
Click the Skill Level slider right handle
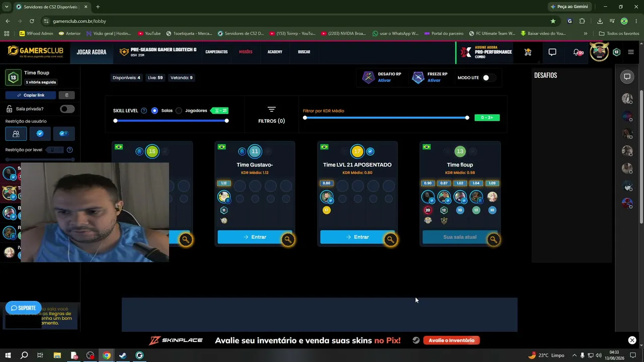(x=227, y=121)
